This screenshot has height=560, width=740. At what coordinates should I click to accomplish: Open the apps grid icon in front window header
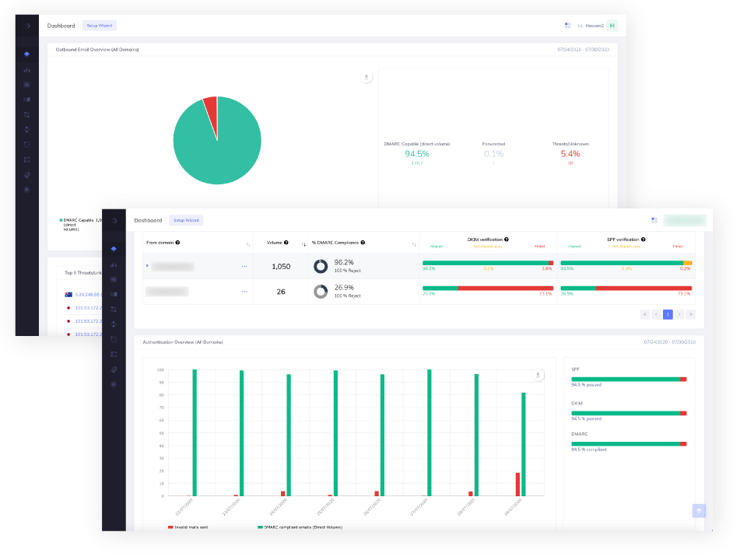[654, 220]
